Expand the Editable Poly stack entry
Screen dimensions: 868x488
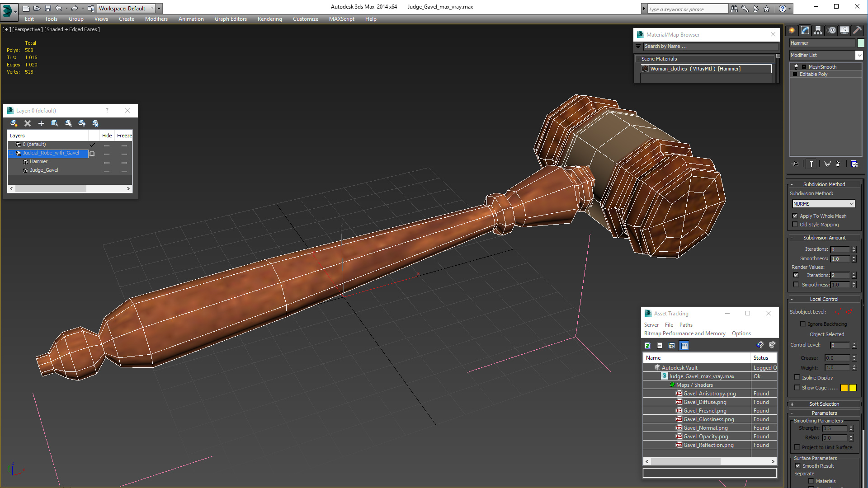tap(795, 74)
